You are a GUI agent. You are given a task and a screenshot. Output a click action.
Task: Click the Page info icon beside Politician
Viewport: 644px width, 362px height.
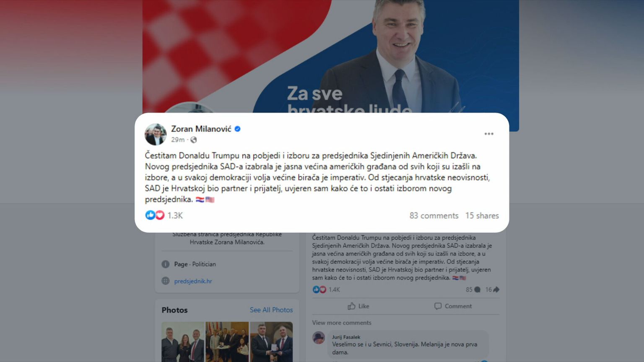pos(166,264)
